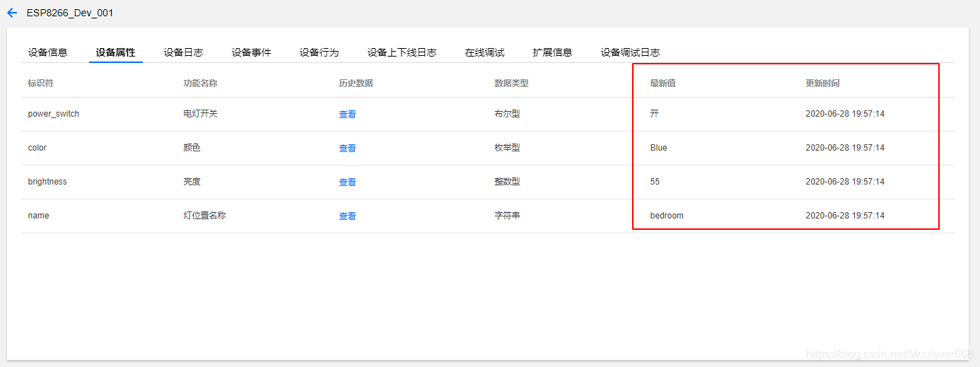
Task: Click the 灯位置名称 function name
Action: coord(204,216)
